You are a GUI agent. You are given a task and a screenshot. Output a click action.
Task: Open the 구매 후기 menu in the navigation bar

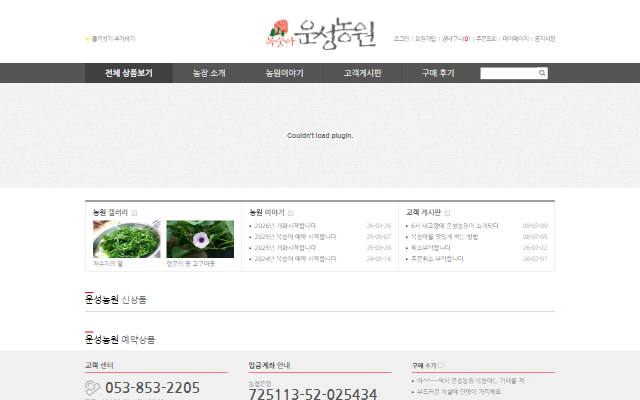click(438, 73)
